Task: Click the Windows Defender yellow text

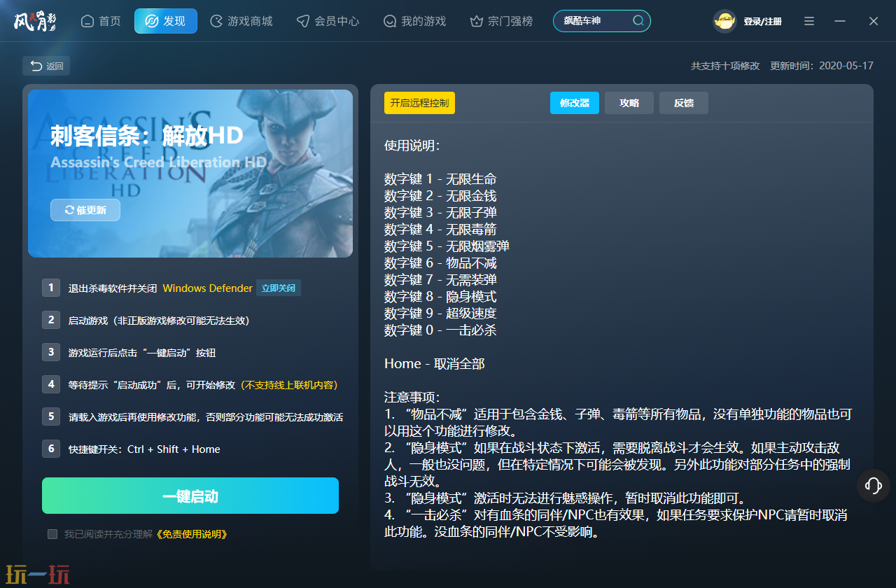Action: point(207,288)
